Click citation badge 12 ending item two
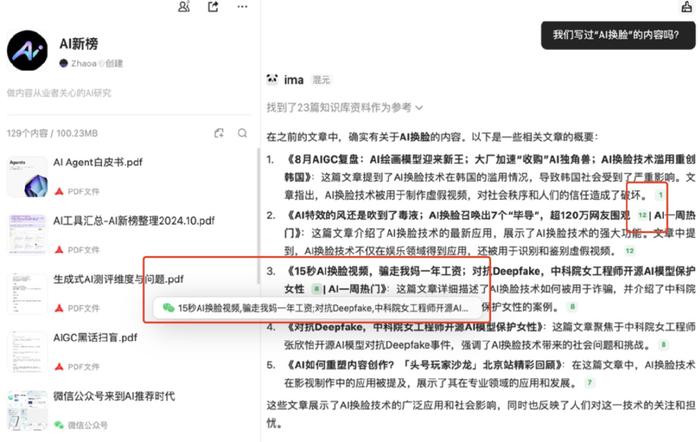 tap(629, 251)
